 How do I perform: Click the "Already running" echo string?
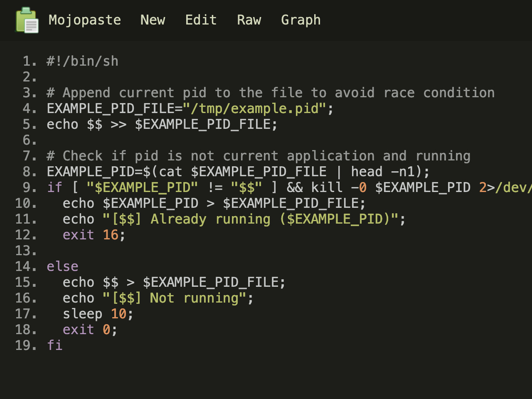pos(251,219)
